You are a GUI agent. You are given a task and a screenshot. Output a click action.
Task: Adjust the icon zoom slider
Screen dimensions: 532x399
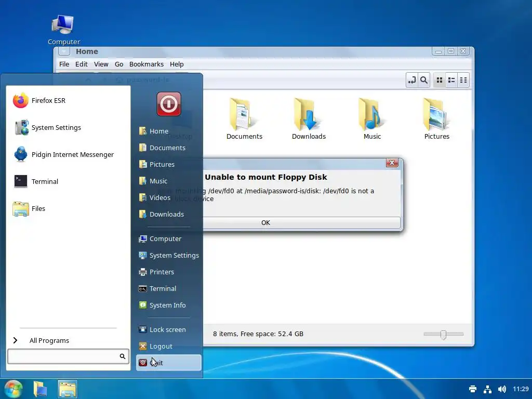(444, 334)
